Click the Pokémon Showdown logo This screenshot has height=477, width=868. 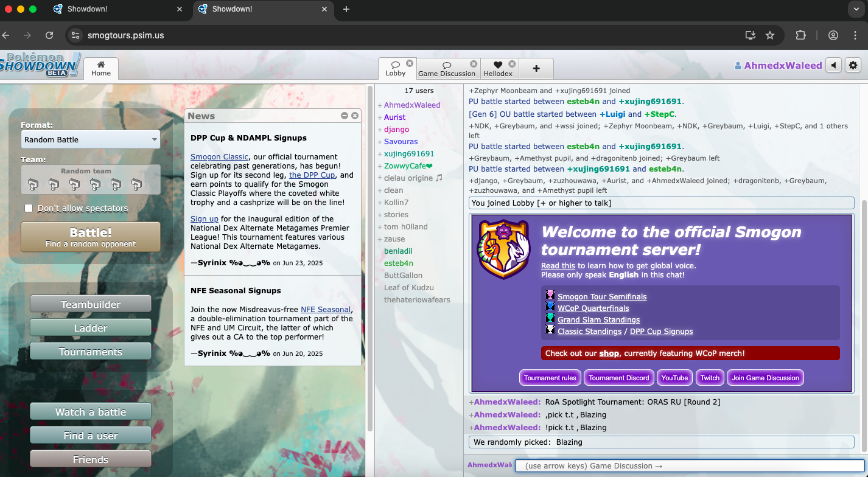[x=40, y=64]
